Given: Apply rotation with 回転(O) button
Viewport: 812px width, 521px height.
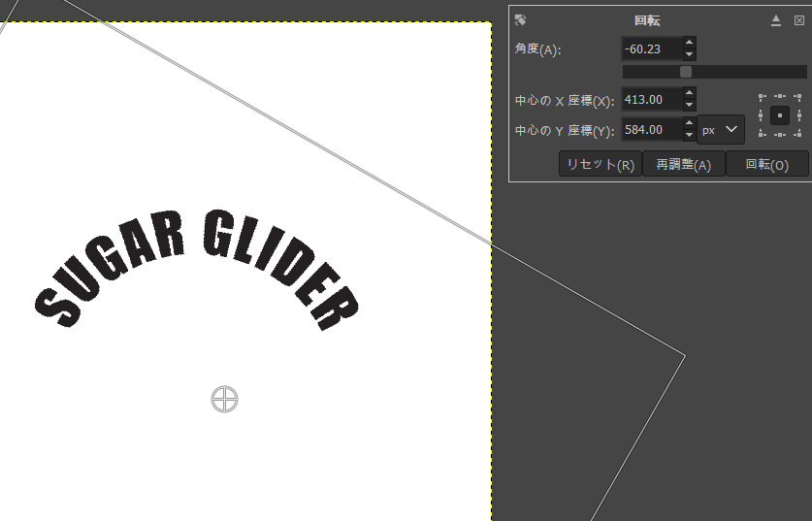Looking at the screenshot, I should point(766,164).
